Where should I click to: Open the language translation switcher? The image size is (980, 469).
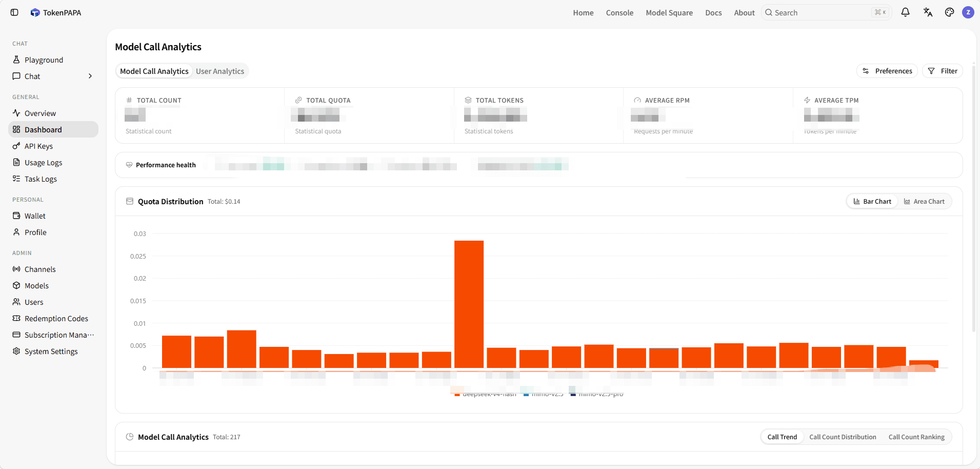click(x=928, y=12)
